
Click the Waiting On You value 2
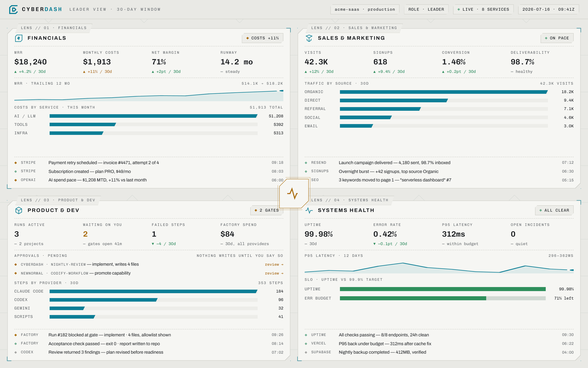point(85,234)
